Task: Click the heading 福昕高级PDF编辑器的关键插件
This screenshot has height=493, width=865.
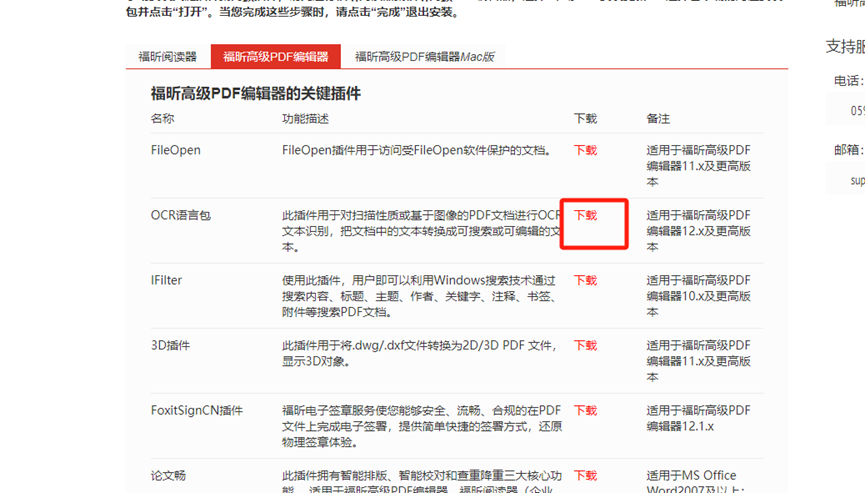Action: 255,93
